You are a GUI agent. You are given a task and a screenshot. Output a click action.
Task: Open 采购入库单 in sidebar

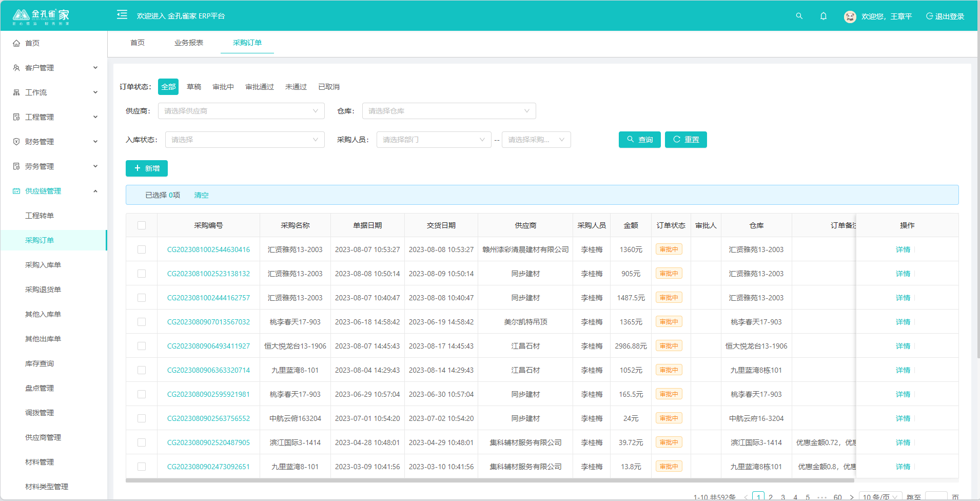pos(43,265)
